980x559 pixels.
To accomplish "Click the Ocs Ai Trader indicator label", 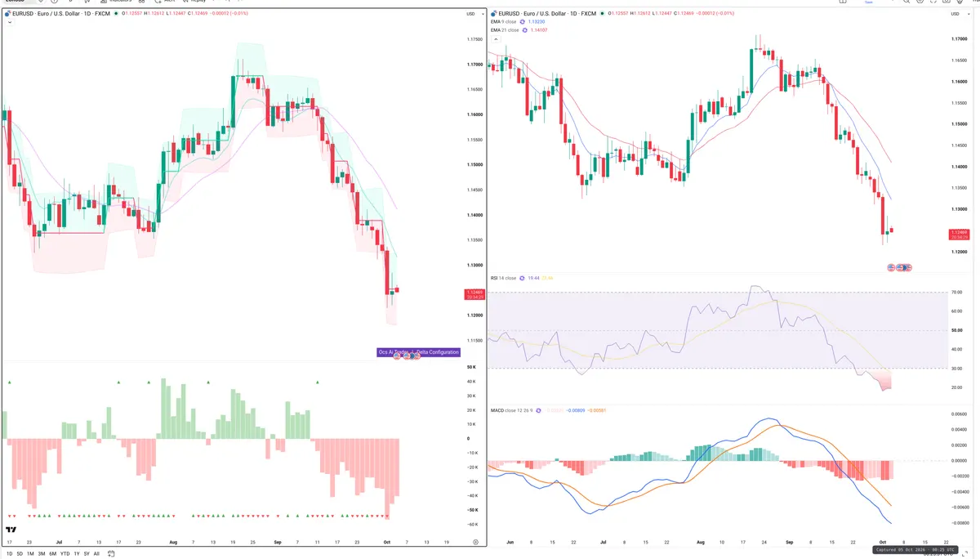I will click(418, 352).
